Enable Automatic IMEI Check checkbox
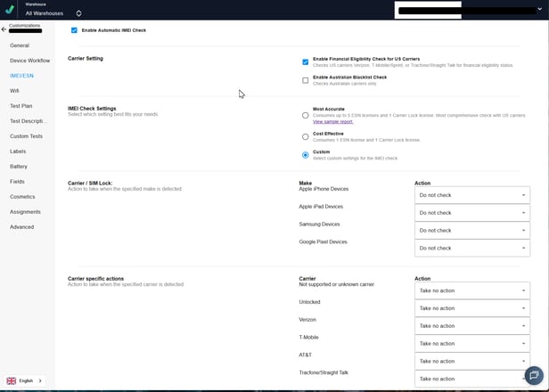 click(x=74, y=30)
